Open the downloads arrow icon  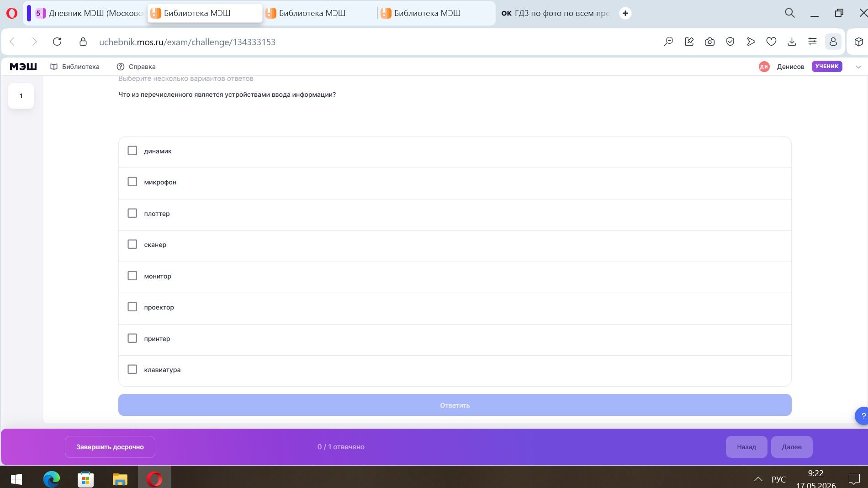[792, 42]
